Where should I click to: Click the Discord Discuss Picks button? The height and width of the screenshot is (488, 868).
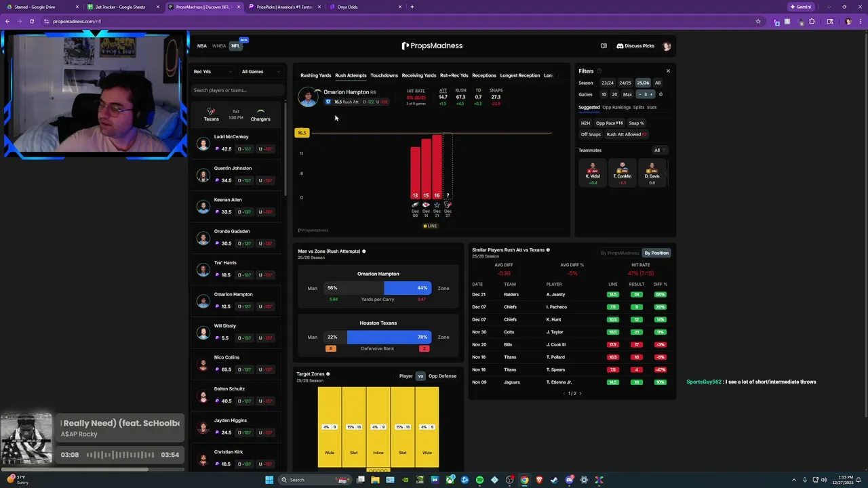tap(635, 46)
